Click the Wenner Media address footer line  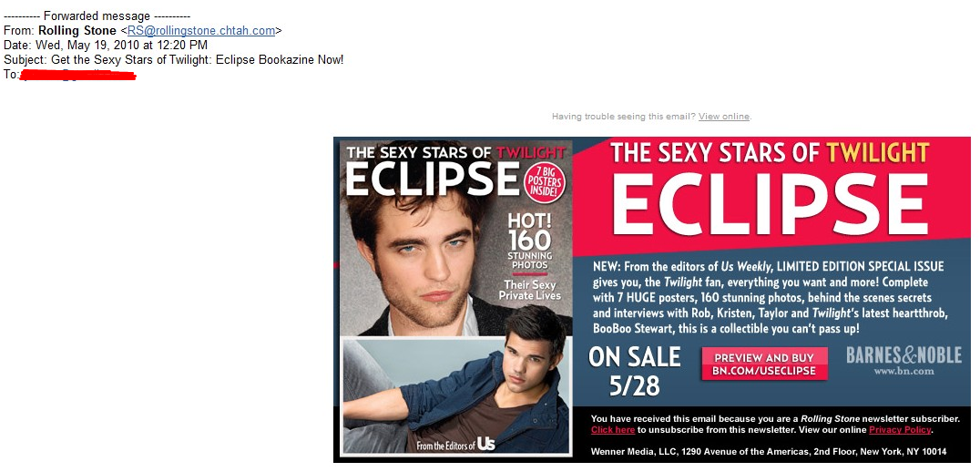click(769, 451)
